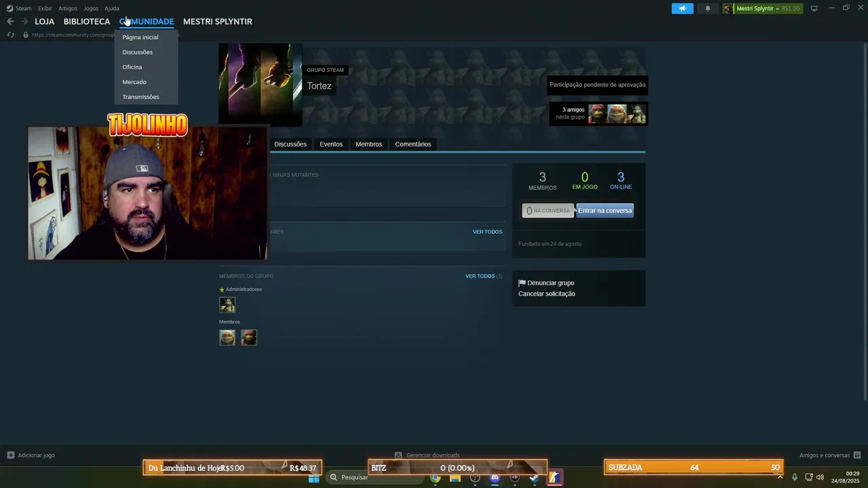The width and height of the screenshot is (868, 488).
Task: Enter Big Picture mode monitor icon
Action: tap(814, 9)
